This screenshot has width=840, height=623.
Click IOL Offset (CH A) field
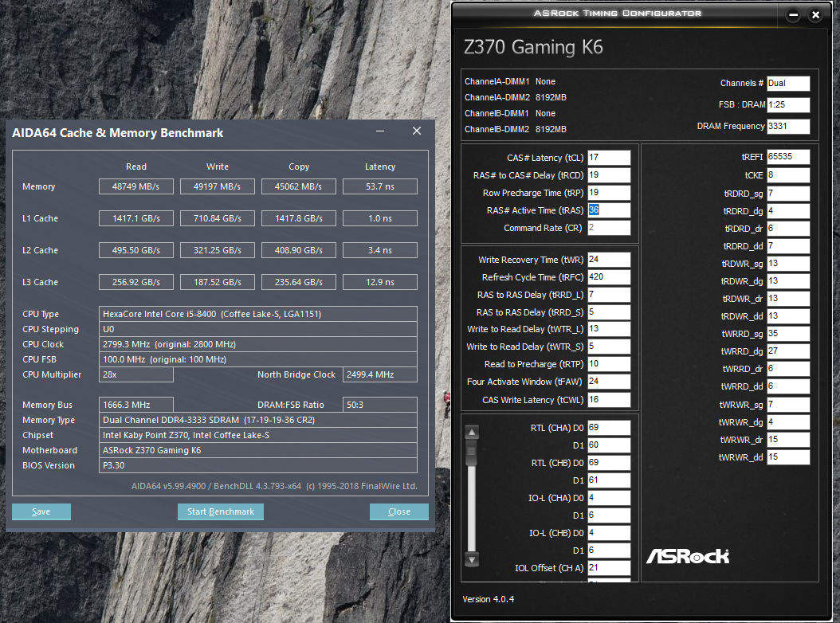point(609,568)
